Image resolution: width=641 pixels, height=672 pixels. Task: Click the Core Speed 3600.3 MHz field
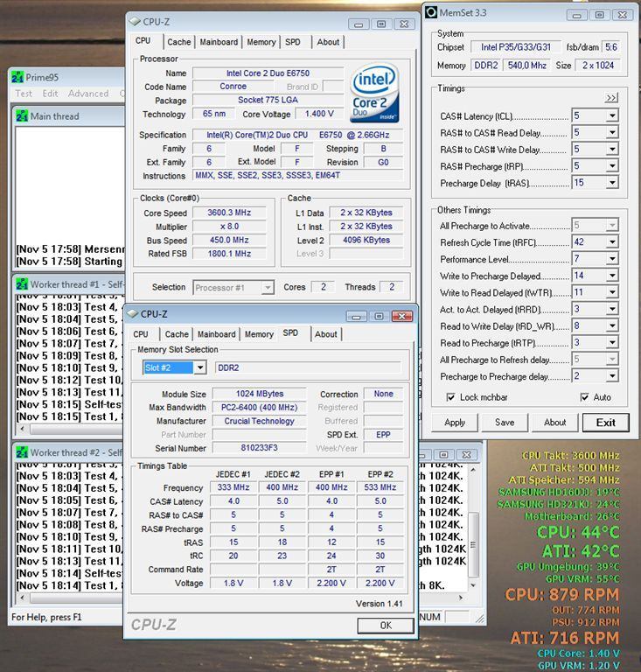229,213
